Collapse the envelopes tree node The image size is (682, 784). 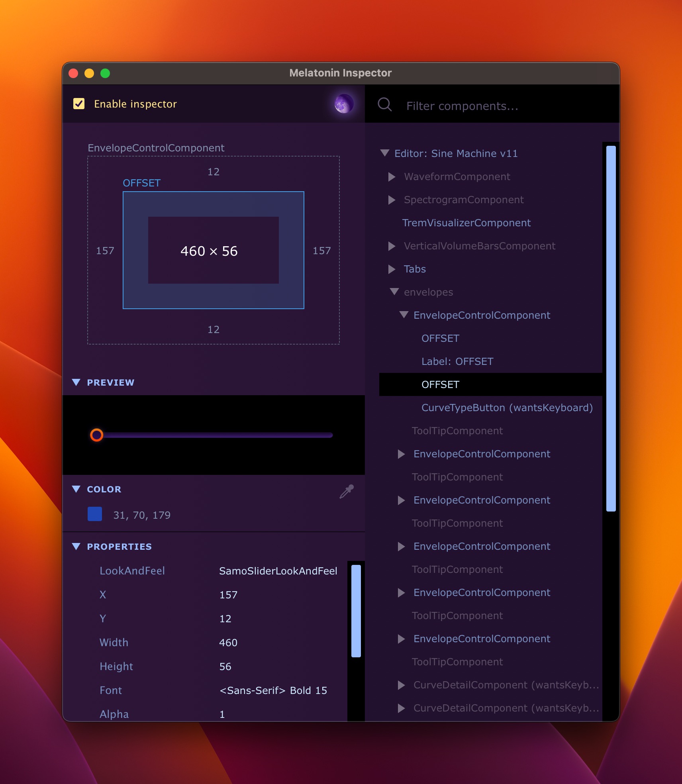394,292
